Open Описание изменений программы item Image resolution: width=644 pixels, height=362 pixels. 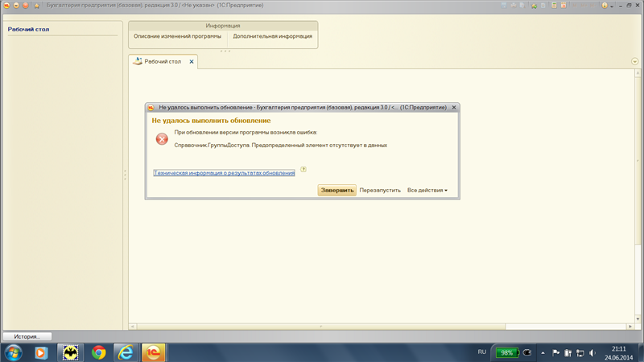(x=178, y=36)
